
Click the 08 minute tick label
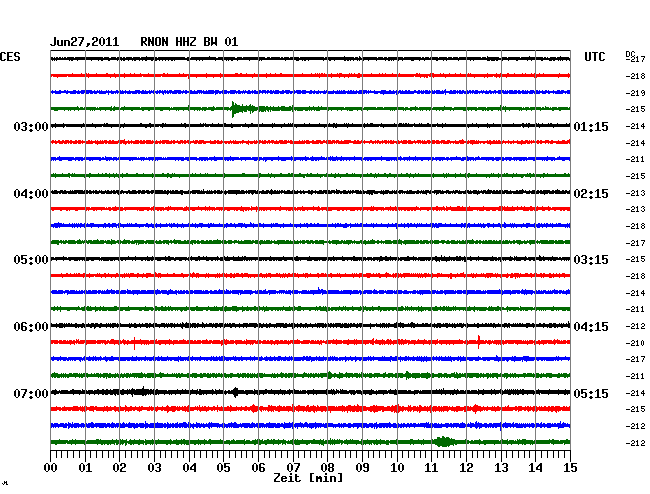click(327, 467)
